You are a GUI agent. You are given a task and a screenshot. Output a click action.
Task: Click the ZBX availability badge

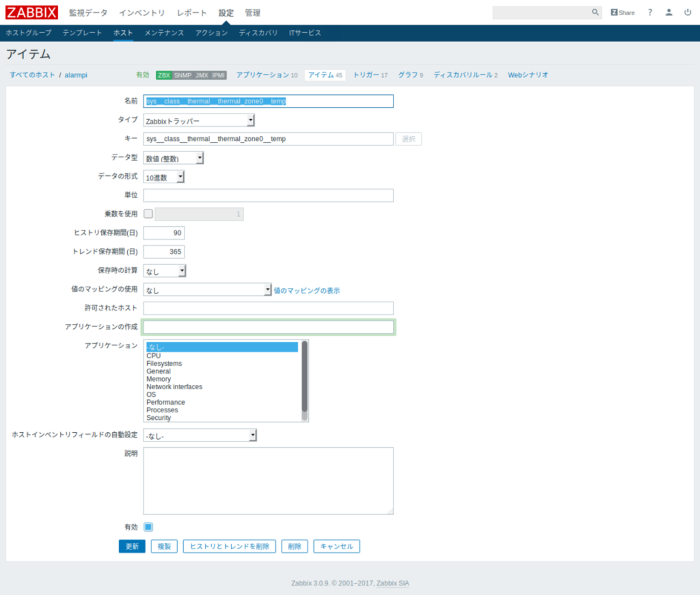(164, 75)
